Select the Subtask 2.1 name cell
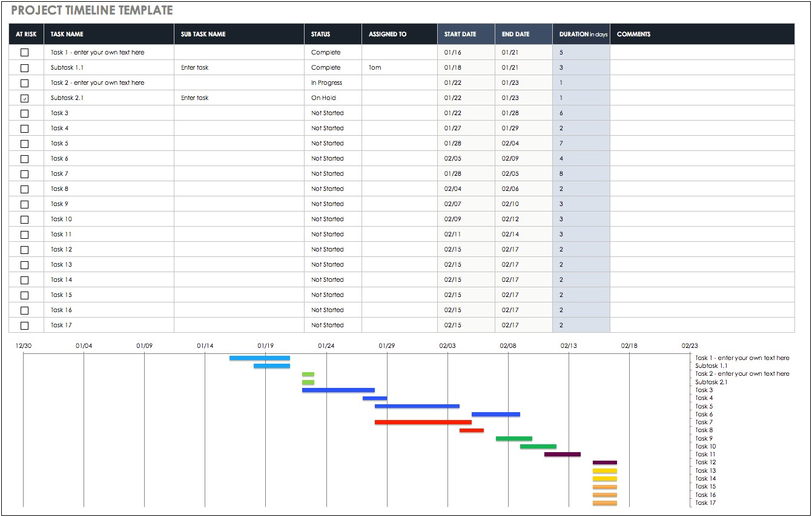812x517 pixels. point(109,98)
